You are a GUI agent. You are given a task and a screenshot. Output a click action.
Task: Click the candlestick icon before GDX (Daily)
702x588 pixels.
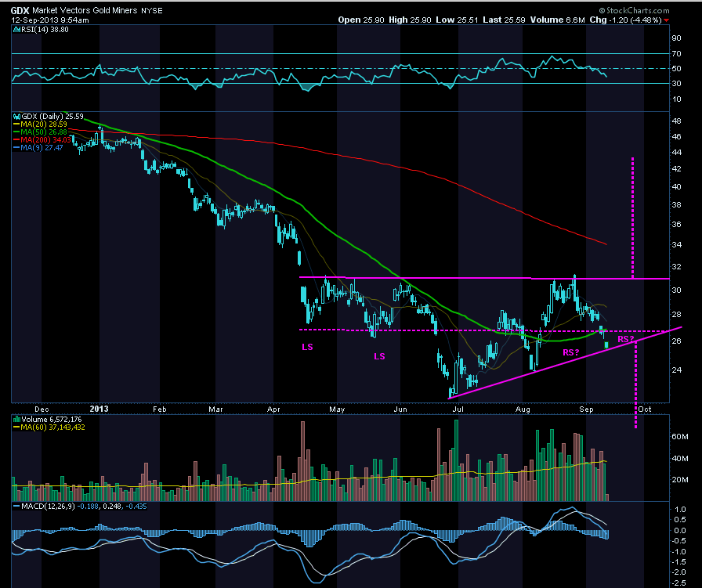point(17,117)
